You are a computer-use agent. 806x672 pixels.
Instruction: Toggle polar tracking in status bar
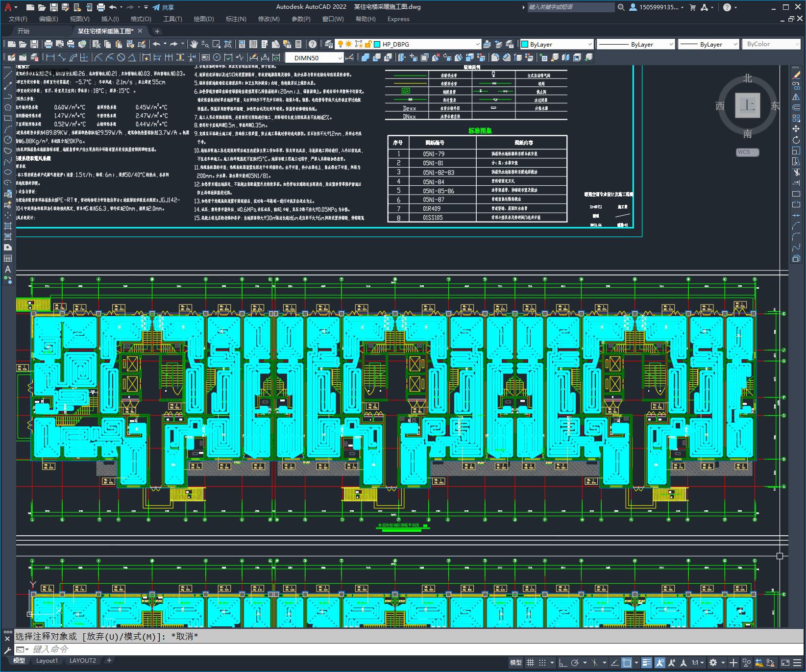coord(575,663)
